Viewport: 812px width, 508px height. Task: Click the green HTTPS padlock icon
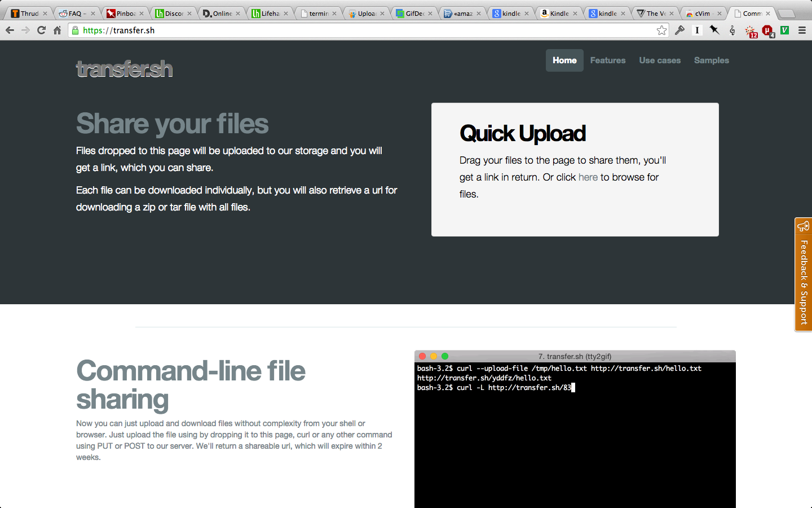click(76, 30)
